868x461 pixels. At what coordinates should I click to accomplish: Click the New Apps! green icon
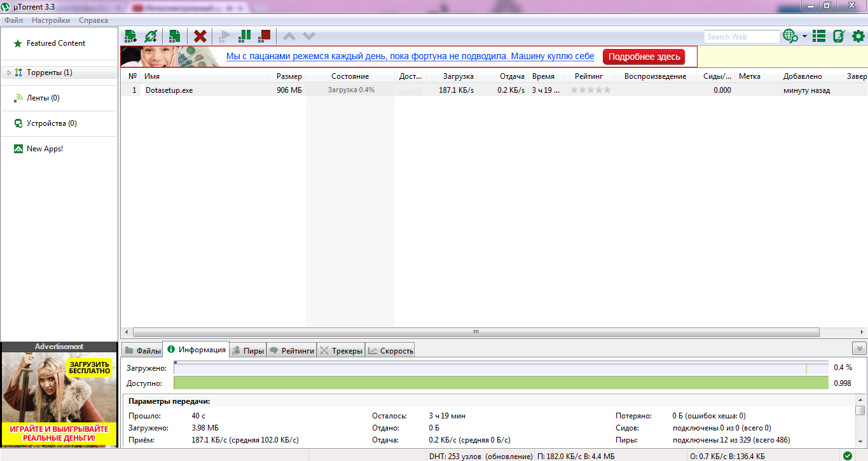coord(18,149)
